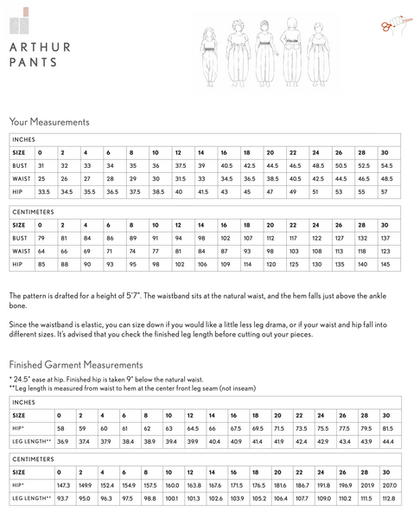Screen dimensions: 420x519
Task: Click finished hip value 81.5 in inches
Action: [387, 429]
